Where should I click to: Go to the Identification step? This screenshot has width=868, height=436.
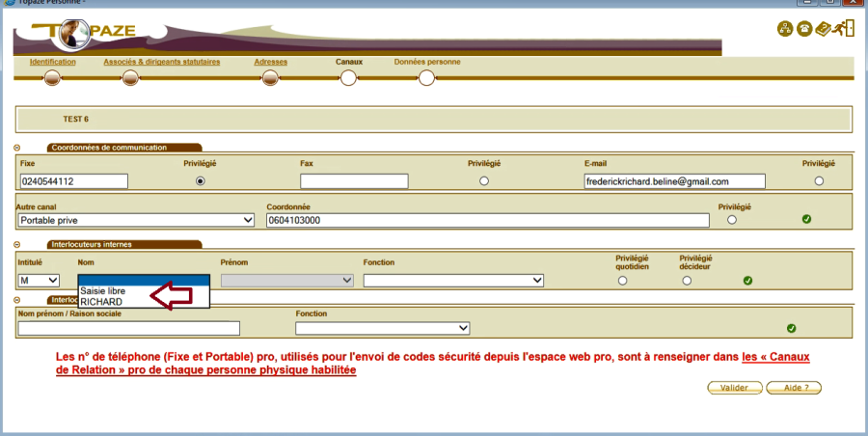pos(52,62)
